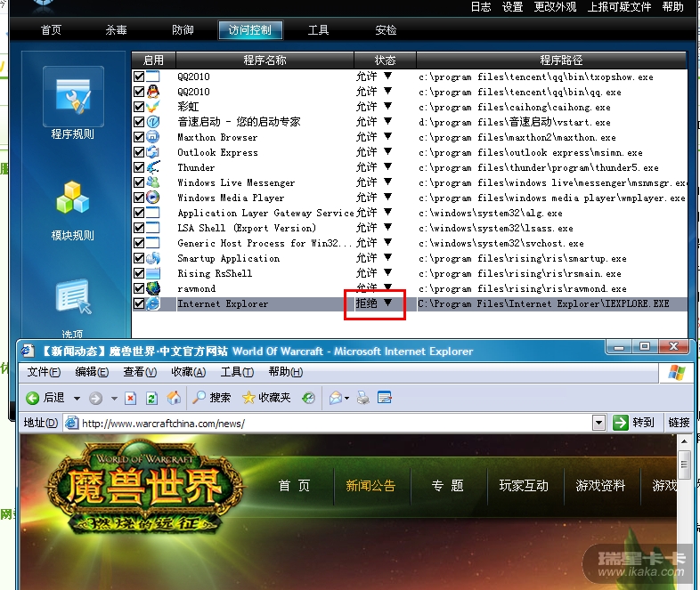Click 日志 link in top bar

coord(481,7)
